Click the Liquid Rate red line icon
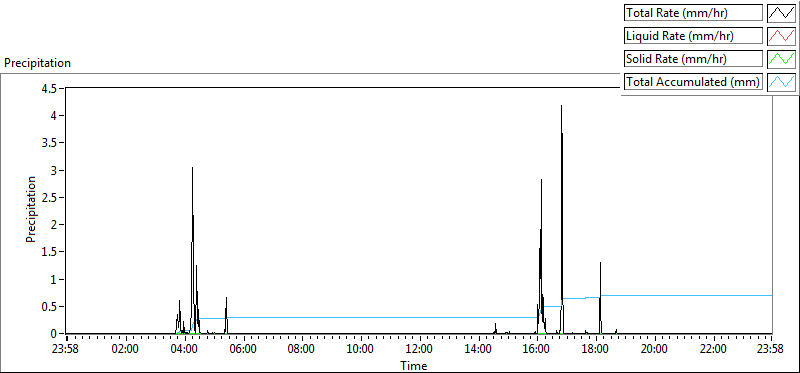800x373 pixels. point(782,36)
